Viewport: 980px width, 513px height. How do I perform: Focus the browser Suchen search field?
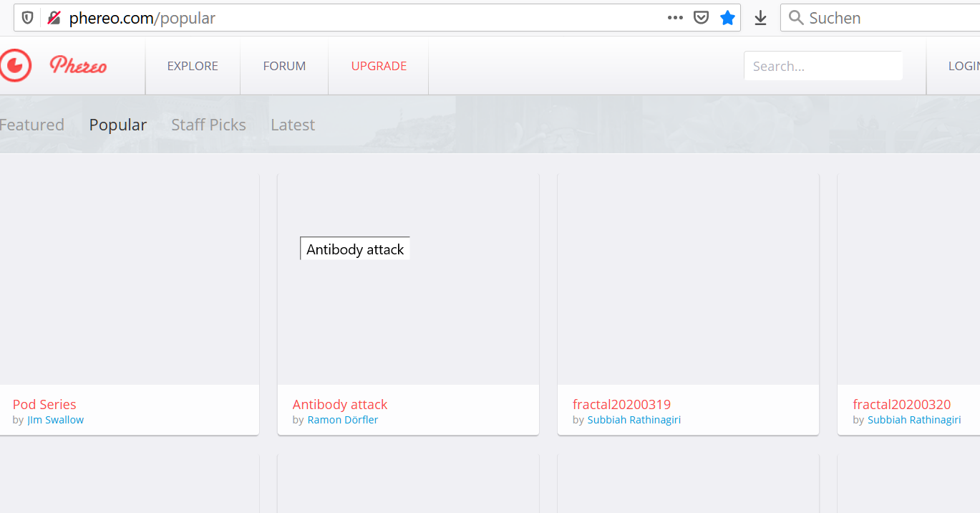click(x=880, y=18)
